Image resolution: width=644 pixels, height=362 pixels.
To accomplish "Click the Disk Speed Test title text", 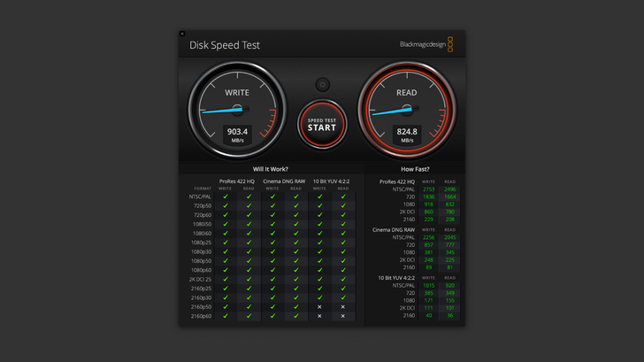I will pos(225,45).
